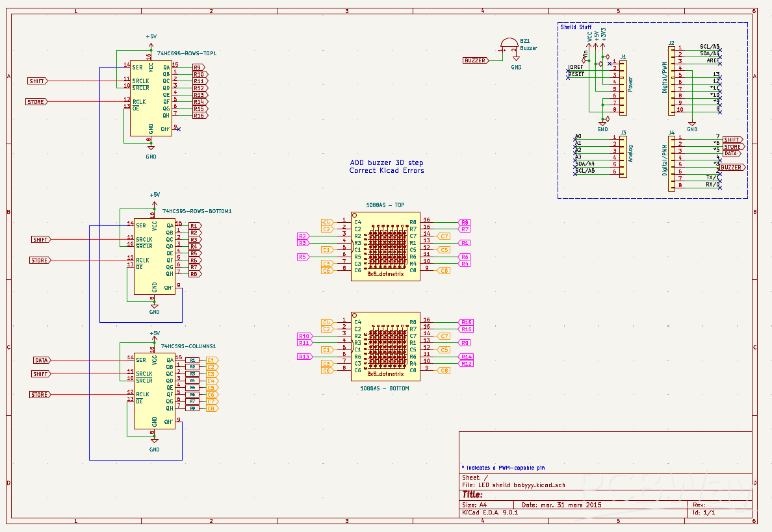The width and height of the screenshot is (772, 532).
Task: Select the STORE label beside J4 connector
Action: click(732, 147)
